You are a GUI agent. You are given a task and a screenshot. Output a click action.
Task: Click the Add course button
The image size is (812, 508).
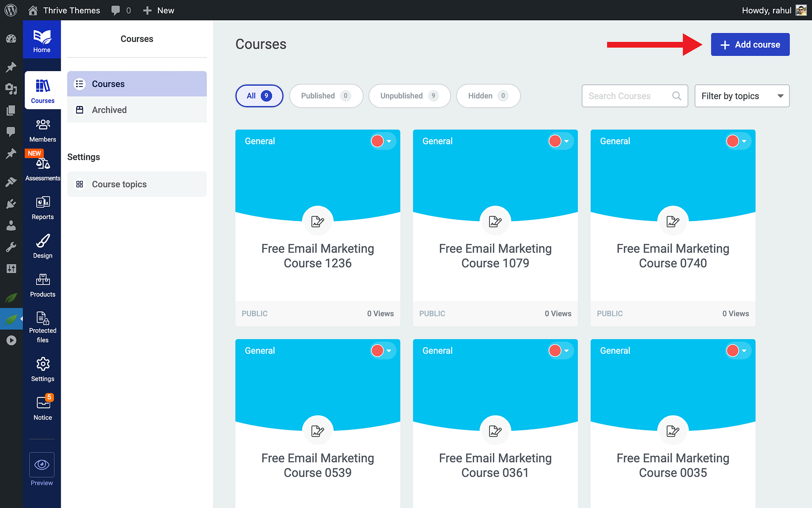tap(750, 44)
